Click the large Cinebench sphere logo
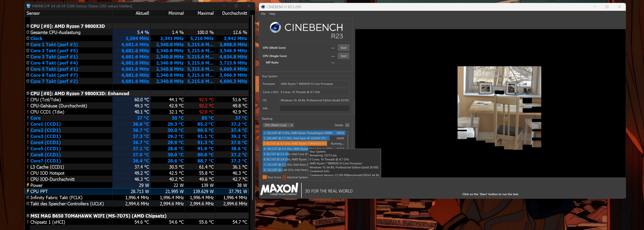644x230 pixels. [275, 27]
